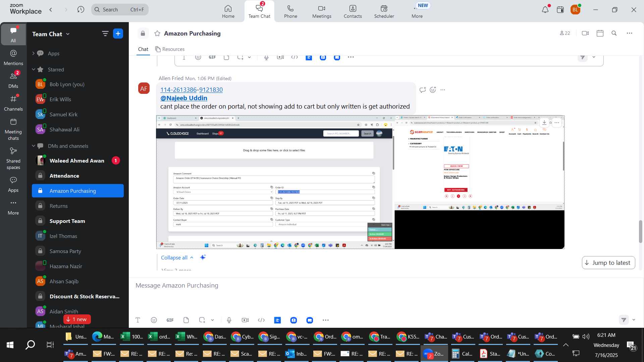Screen dimensions: 644x362
Task: Add a reaction to Allen Fried's message
Action: click(433, 90)
